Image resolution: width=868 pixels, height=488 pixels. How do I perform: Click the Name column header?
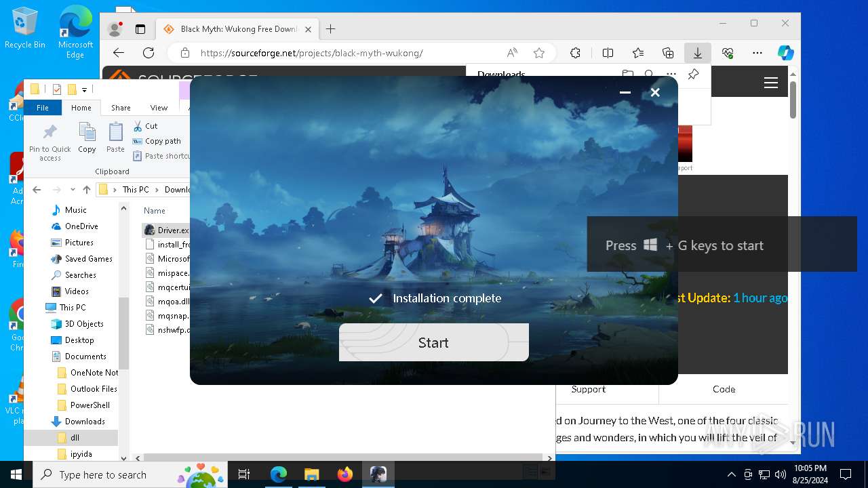click(x=155, y=211)
